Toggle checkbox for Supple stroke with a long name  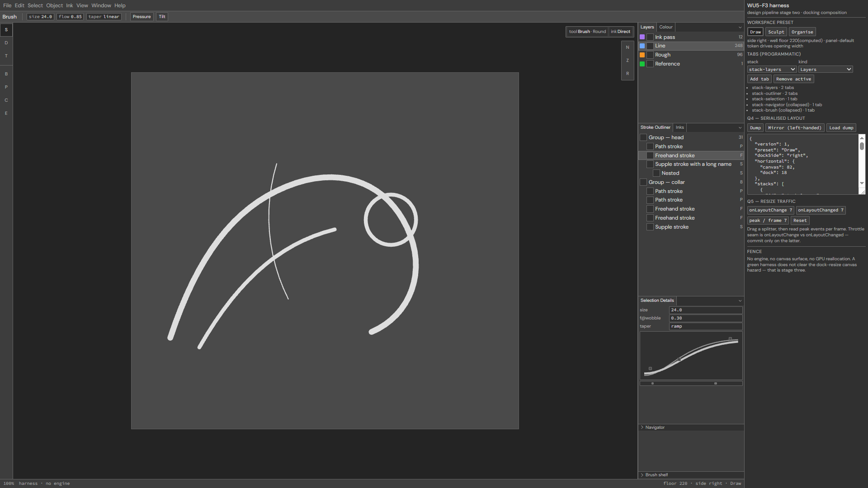click(650, 164)
